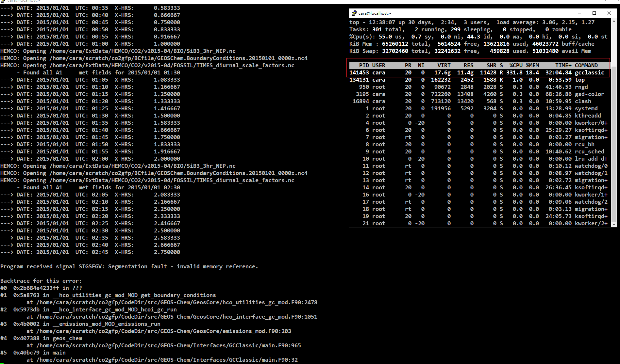Click the PID column header in top

(x=364, y=65)
